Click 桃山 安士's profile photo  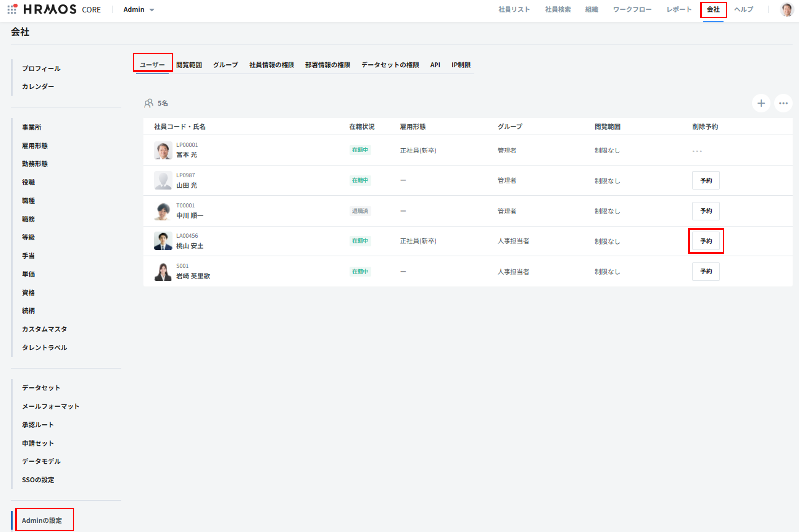pos(163,241)
